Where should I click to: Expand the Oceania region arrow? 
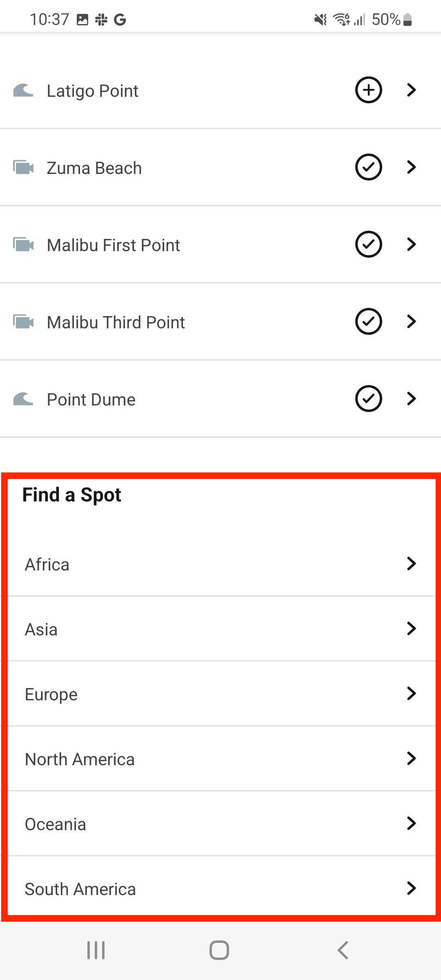coord(411,823)
